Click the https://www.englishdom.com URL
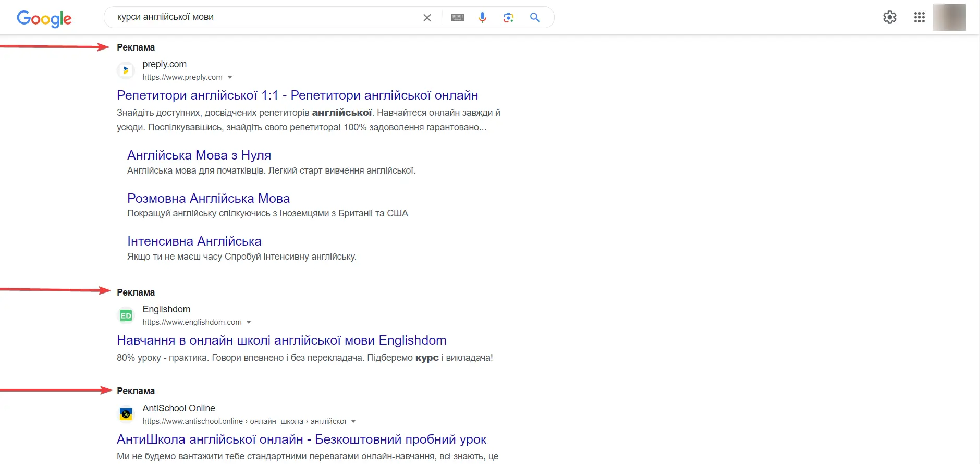980x464 pixels. [x=192, y=322]
